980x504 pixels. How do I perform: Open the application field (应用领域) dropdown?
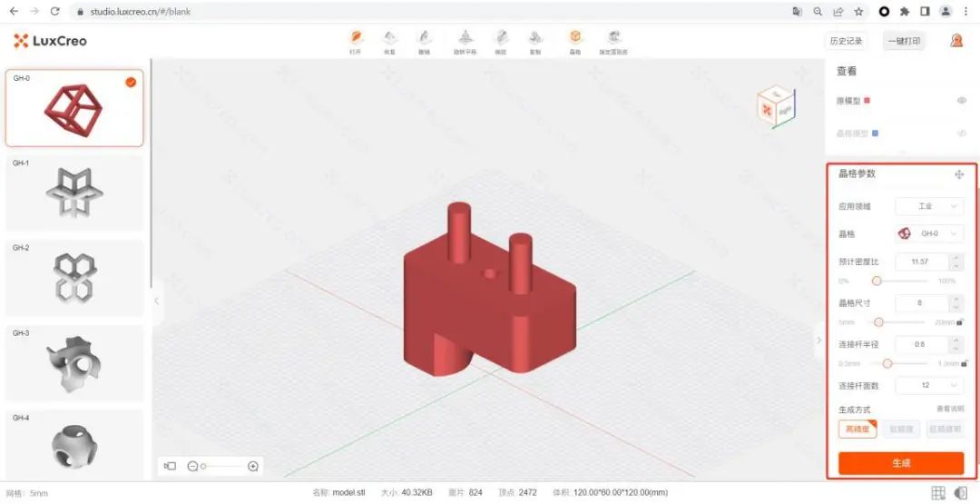[929, 206]
